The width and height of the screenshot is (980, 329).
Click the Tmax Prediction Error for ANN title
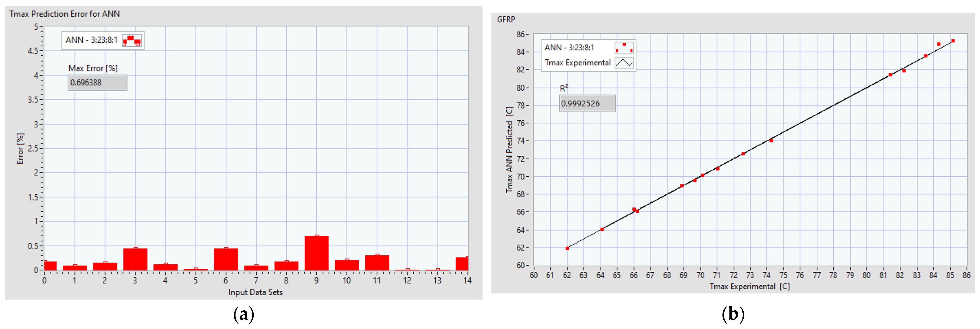click(x=65, y=14)
